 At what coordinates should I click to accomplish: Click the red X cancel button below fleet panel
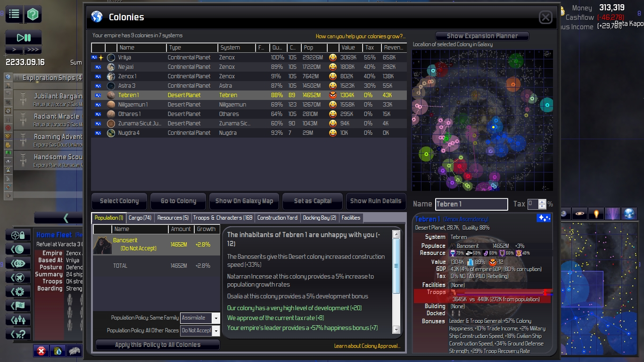[41, 351]
